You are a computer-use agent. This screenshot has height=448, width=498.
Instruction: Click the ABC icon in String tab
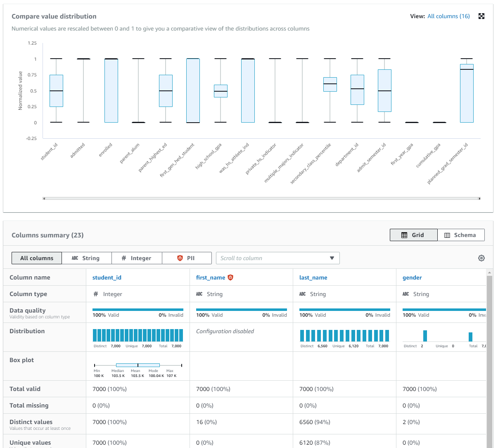[x=75, y=258]
